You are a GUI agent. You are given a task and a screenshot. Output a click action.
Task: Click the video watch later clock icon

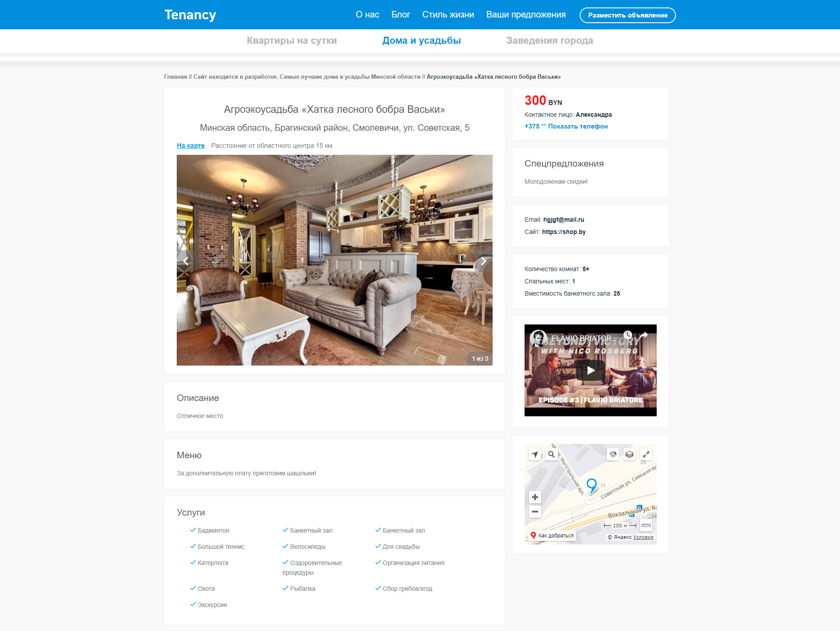coord(628,335)
